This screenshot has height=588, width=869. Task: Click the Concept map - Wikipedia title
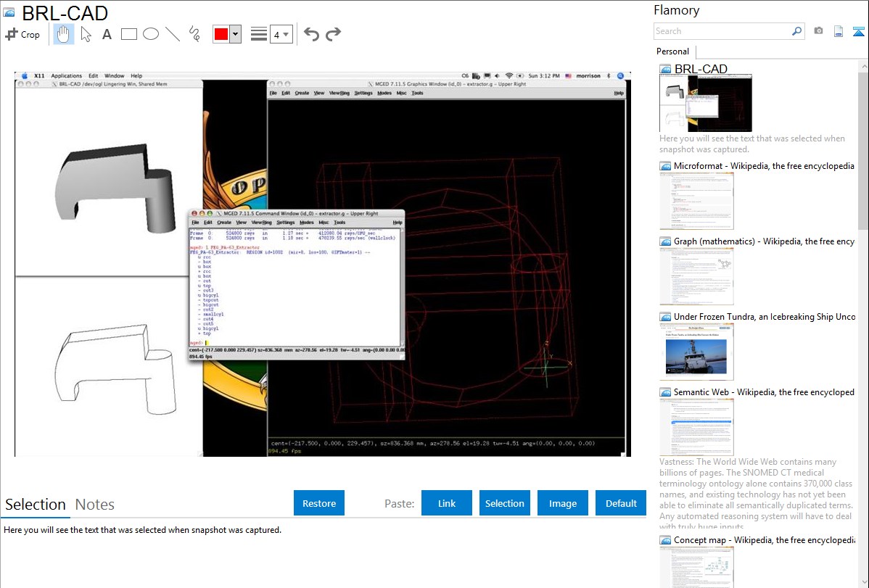[764, 539]
